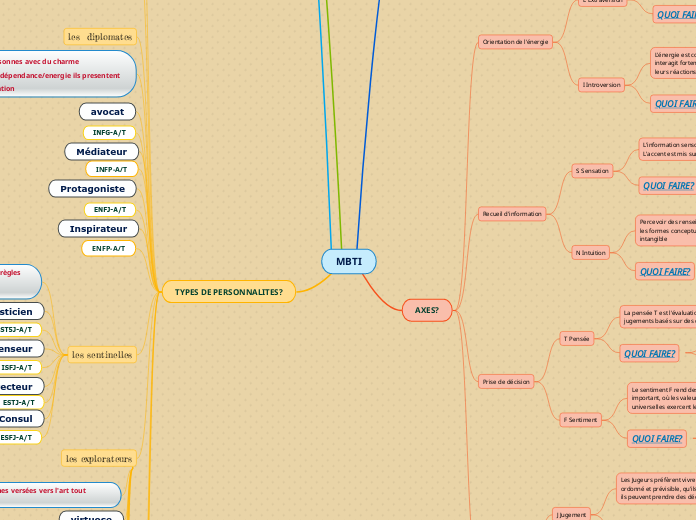Click the avocat personality node
This screenshot has height=520, width=696.
pos(107,112)
